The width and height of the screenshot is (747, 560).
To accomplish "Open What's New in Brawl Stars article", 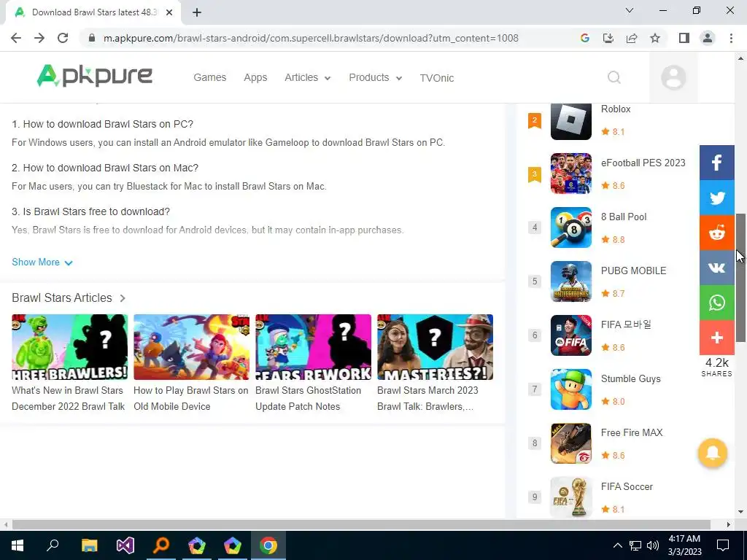I will pos(68,398).
